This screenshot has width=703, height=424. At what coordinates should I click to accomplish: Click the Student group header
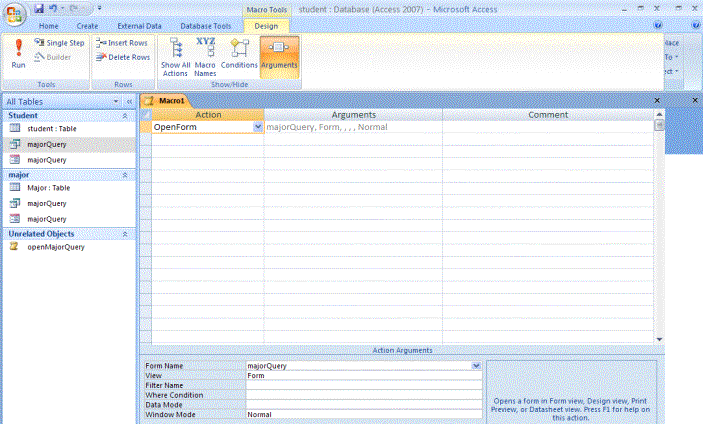(x=69, y=116)
